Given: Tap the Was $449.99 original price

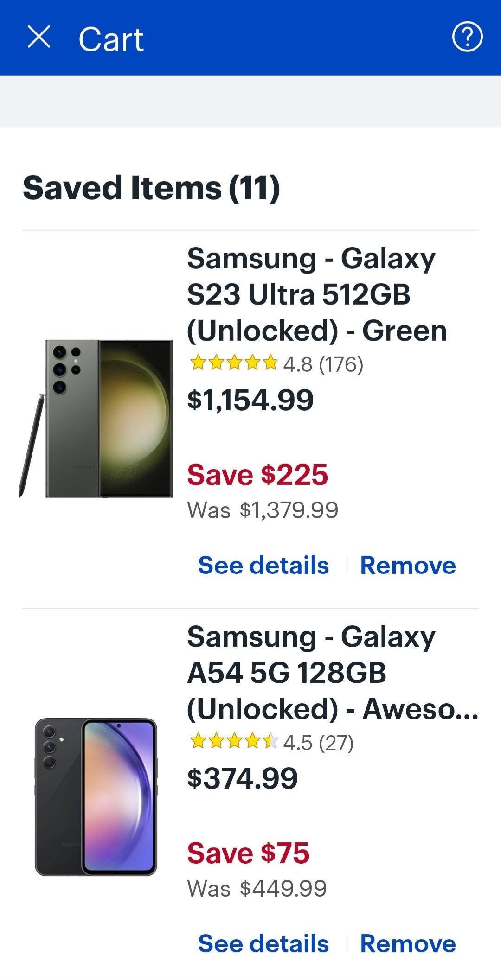Looking at the screenshot, I should [x=257, y=889].
